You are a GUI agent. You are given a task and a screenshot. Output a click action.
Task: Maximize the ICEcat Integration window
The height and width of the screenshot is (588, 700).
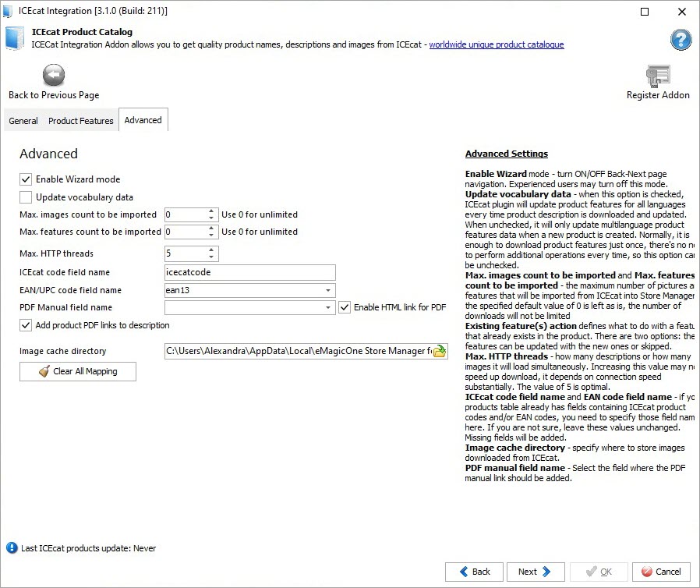[x=645, y=12]
